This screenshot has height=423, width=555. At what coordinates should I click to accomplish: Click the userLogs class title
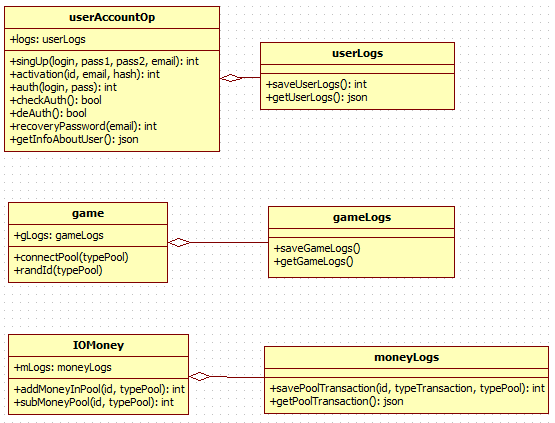point(357,53)
